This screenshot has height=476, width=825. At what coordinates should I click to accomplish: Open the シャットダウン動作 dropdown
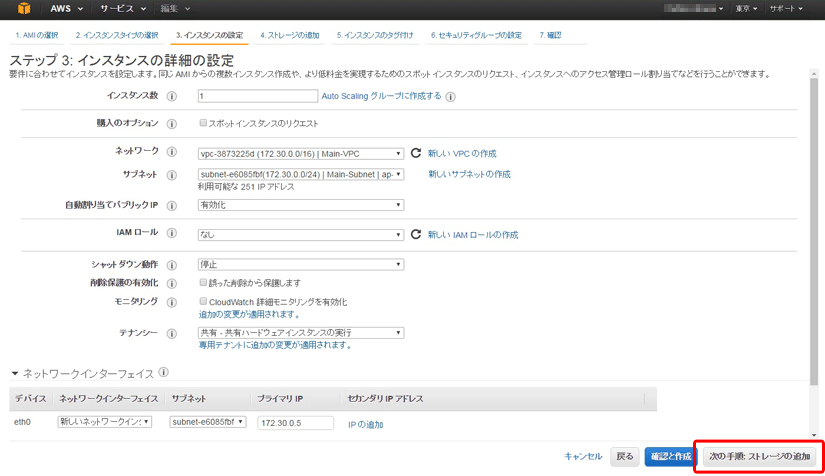click(x=301, y=265)
